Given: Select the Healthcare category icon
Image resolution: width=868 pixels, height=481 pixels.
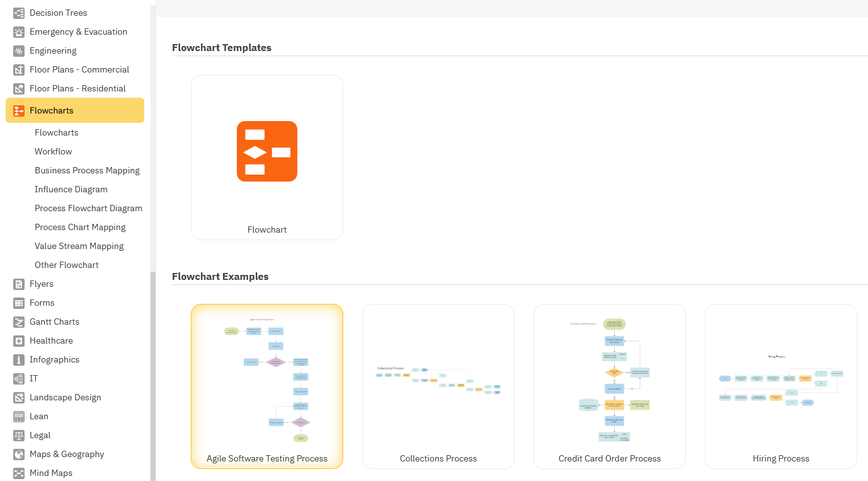Looking at the screenshot, I should (x=18, y=340).
